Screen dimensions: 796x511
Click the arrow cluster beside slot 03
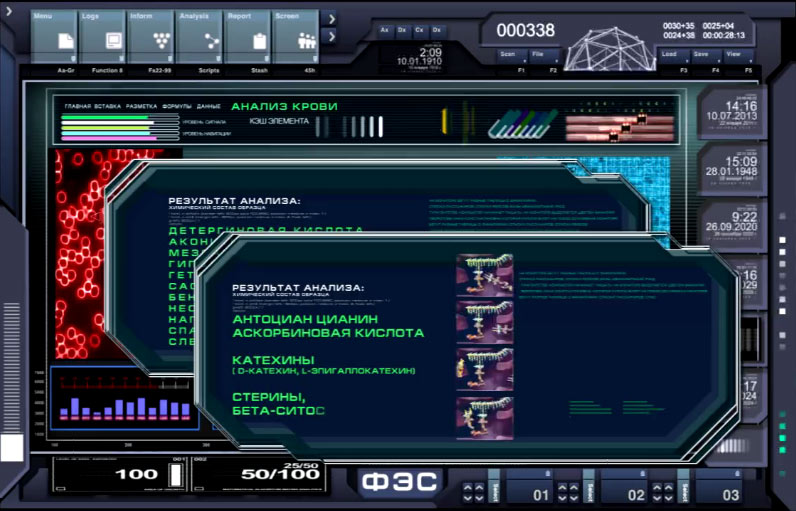(663, 492)
